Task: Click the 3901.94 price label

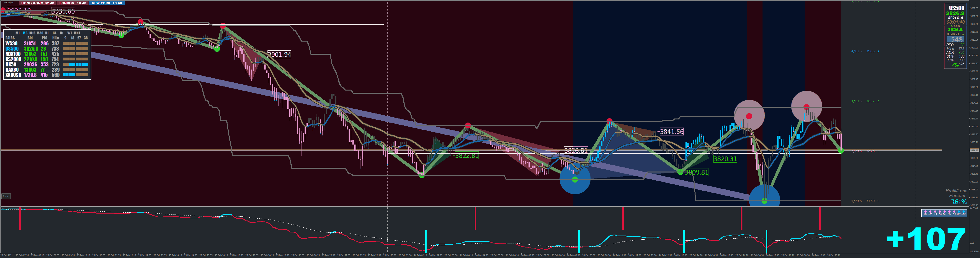Action: (279, 55)
